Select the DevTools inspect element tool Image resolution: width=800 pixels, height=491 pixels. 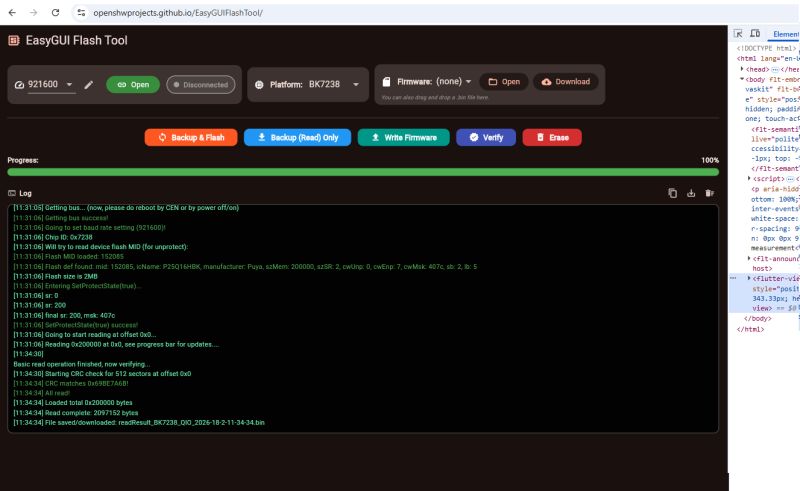pos(738,34)
